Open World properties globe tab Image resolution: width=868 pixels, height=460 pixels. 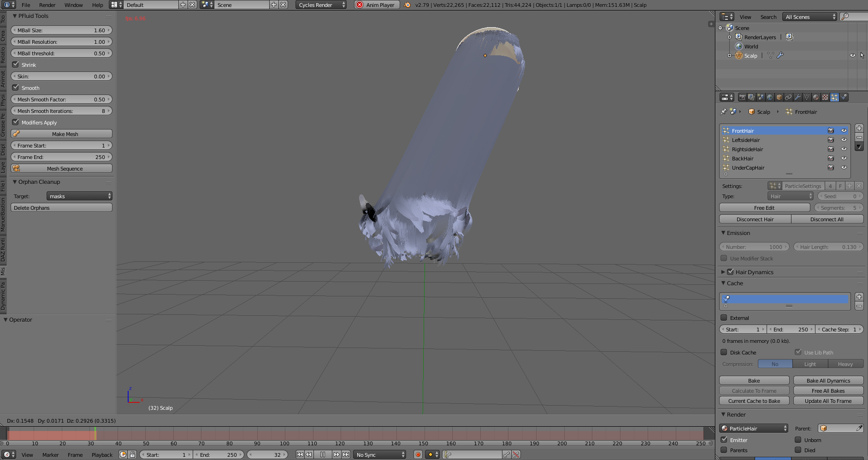[770, 97]
